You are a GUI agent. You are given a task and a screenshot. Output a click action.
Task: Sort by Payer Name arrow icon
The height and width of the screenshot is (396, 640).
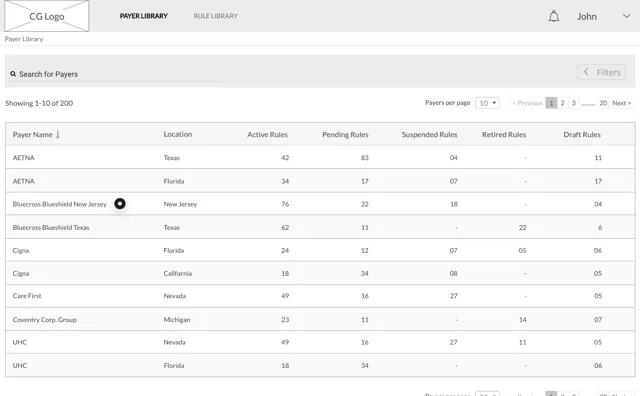click(58, 134)
